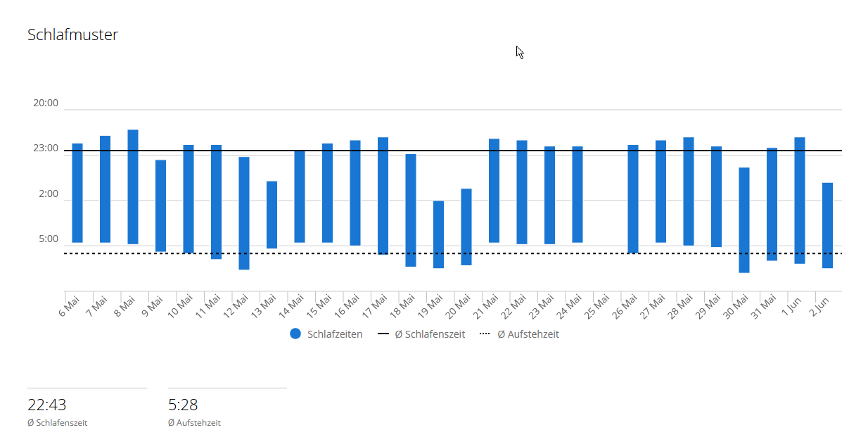This screenshot has height=444, width=868.
Task: Select the sleep bar for 2 Jun
Action: coord(827,225)
